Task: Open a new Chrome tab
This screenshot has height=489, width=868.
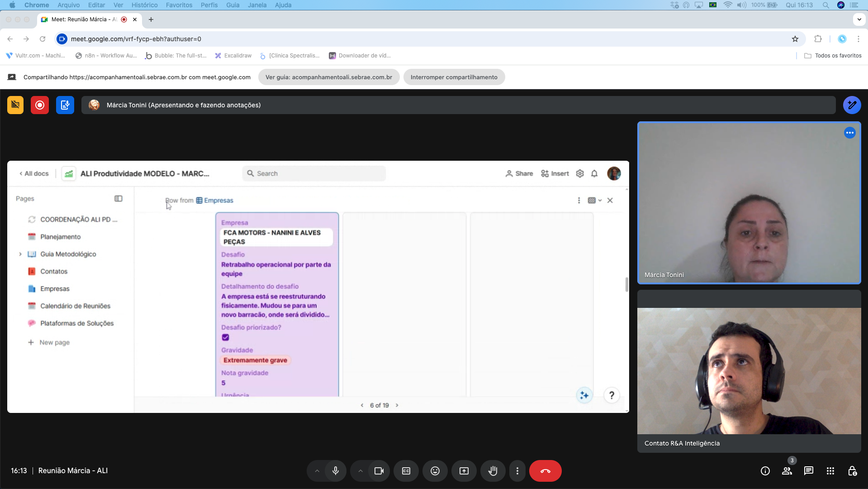Action: coord(151,19)
